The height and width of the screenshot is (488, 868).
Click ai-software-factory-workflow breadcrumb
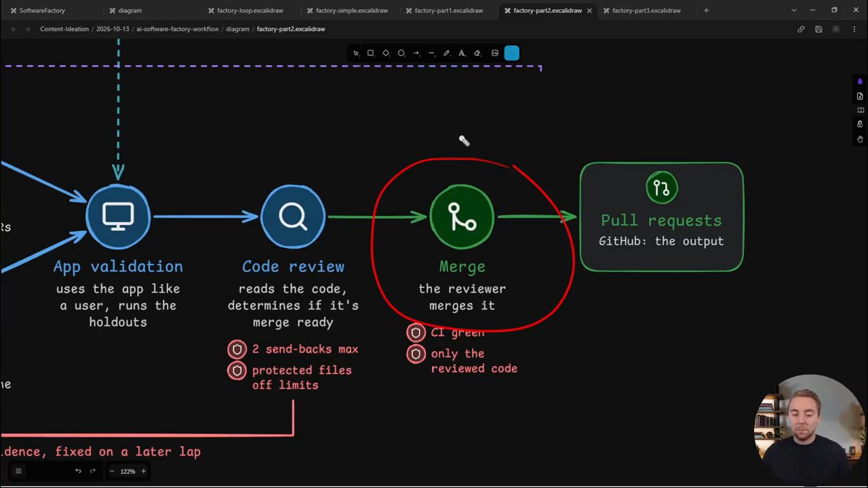178,29
